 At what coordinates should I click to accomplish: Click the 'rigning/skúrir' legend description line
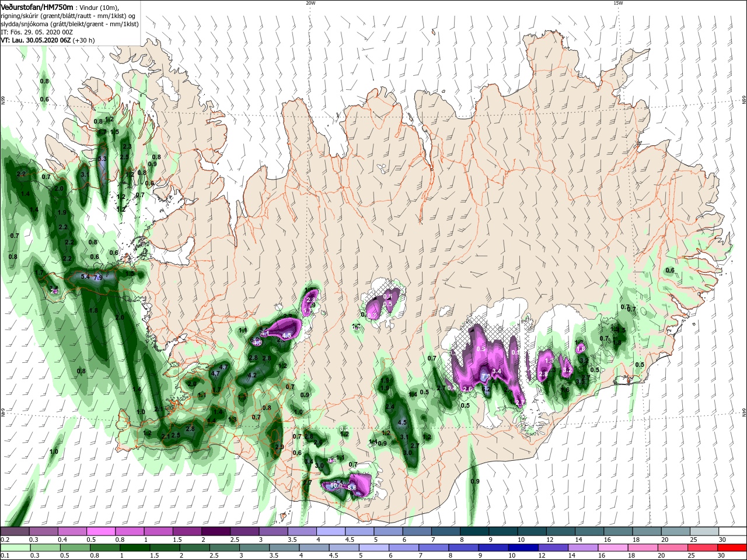tap(69, 15)
